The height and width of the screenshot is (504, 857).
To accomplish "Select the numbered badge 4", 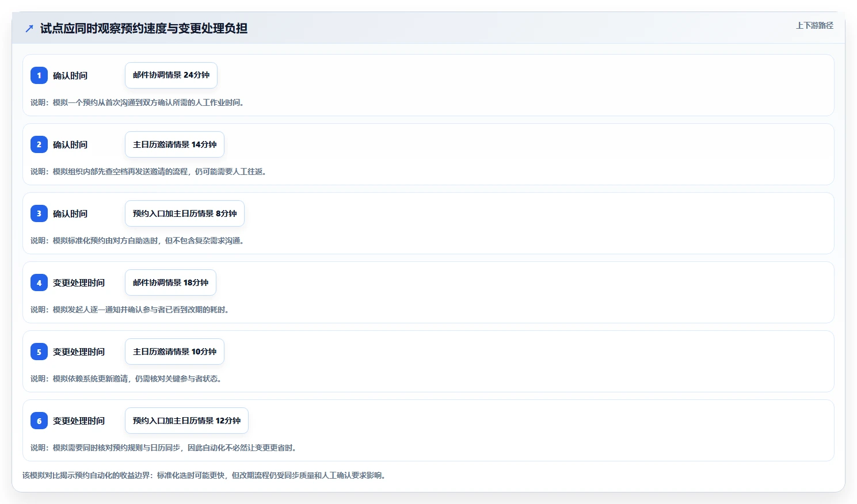I will coord(39,282).
